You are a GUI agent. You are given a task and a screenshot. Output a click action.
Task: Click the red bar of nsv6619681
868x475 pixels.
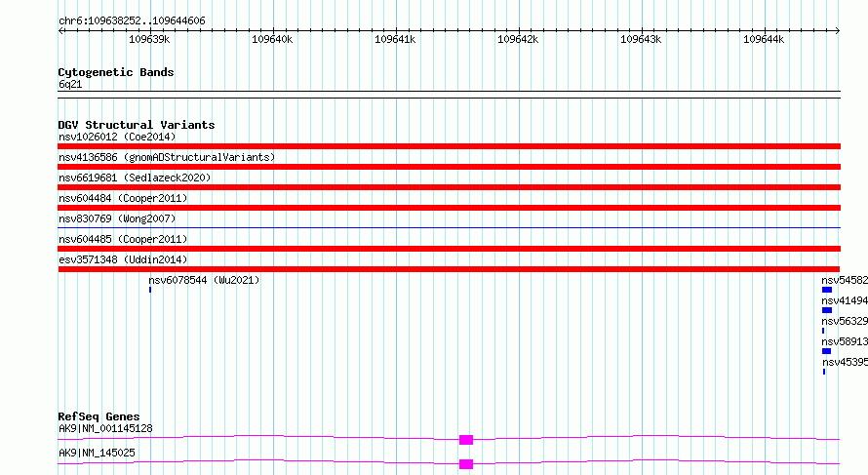click(449, 187)
